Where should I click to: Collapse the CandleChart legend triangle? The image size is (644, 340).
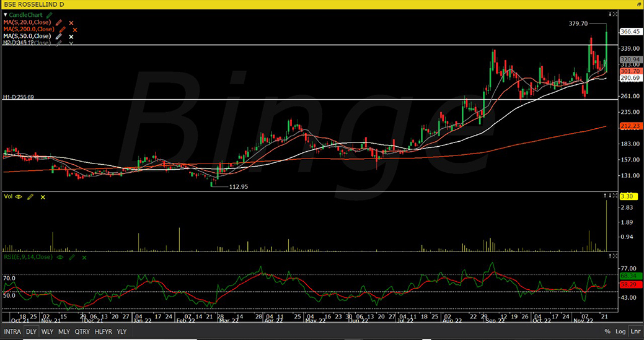(6, 15)
